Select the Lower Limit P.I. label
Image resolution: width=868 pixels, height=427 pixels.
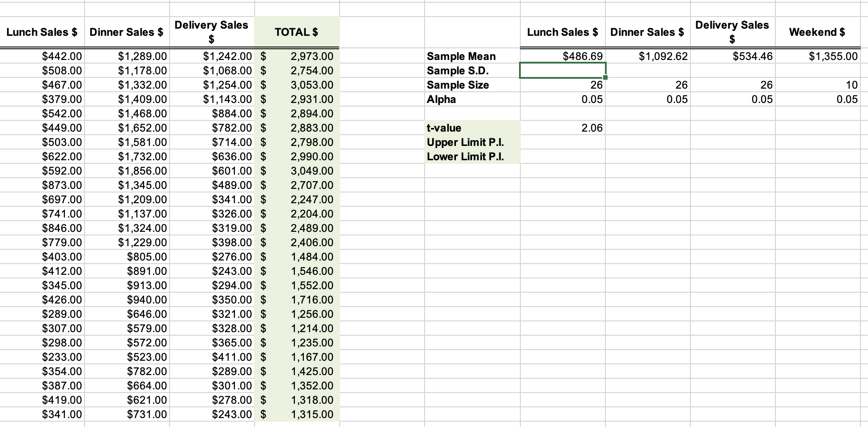point(465,157)
